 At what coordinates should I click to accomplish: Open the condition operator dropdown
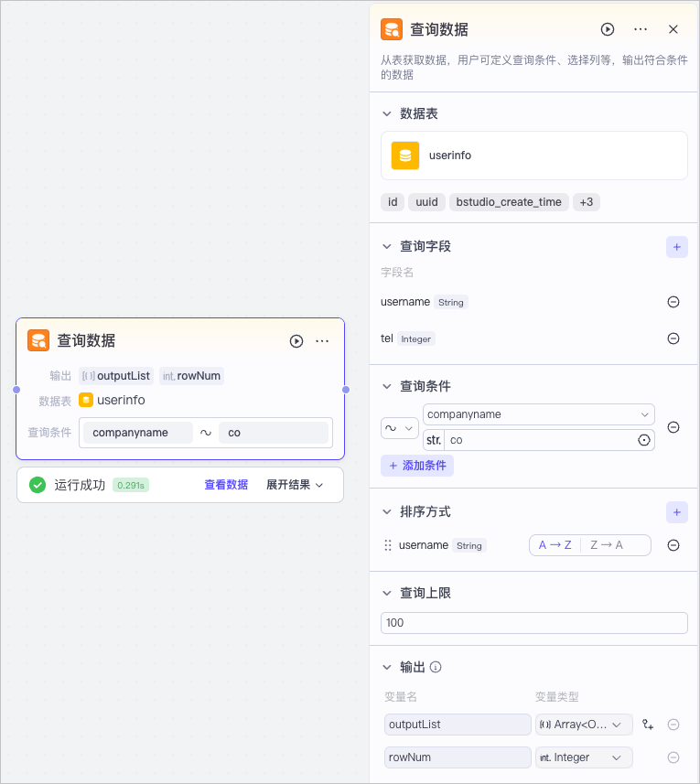point(400,428)
